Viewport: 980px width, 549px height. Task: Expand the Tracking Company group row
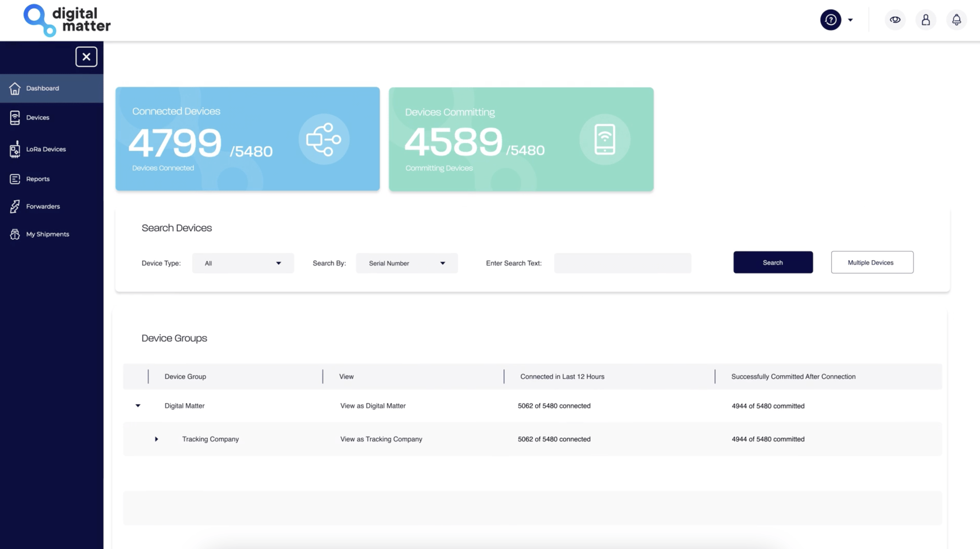(x=156, y=439)
